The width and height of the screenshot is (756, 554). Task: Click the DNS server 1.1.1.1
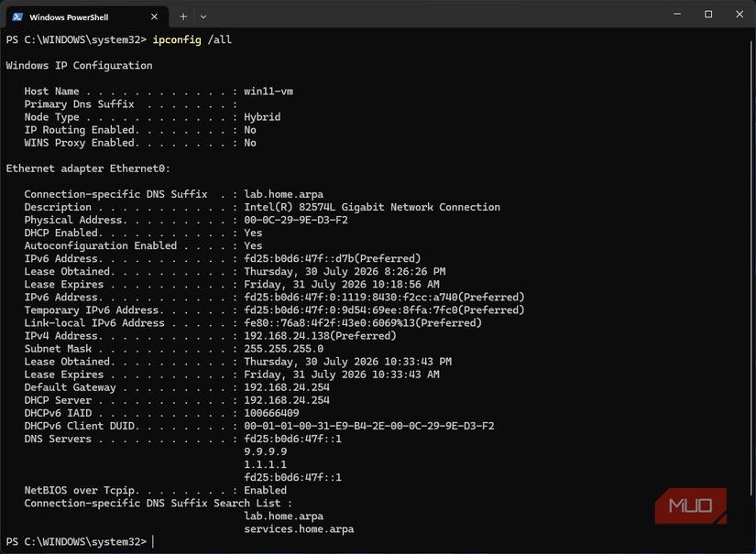pyautogui.click(x=265, y=465)
